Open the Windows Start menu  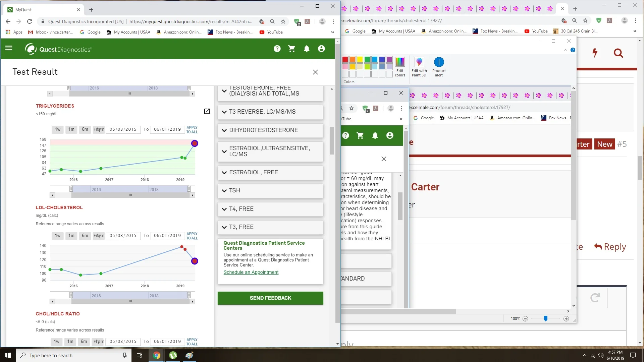tap(8, 355)
